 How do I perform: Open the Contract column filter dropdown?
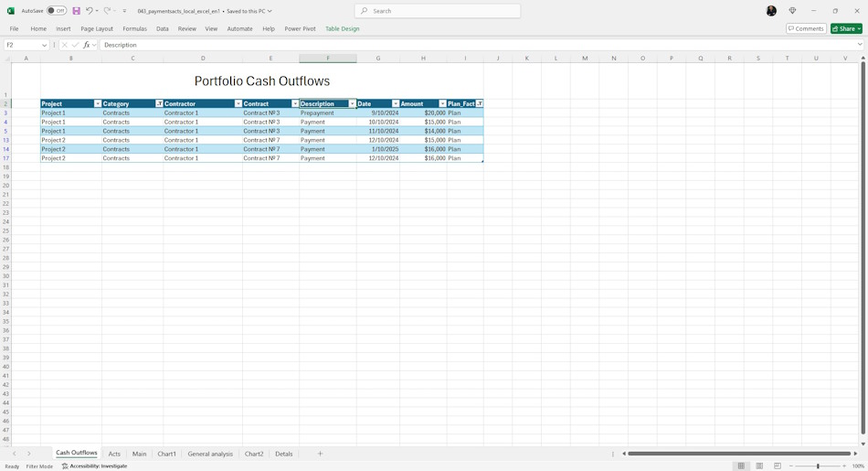pyautogui.click(x=295, y=103)
